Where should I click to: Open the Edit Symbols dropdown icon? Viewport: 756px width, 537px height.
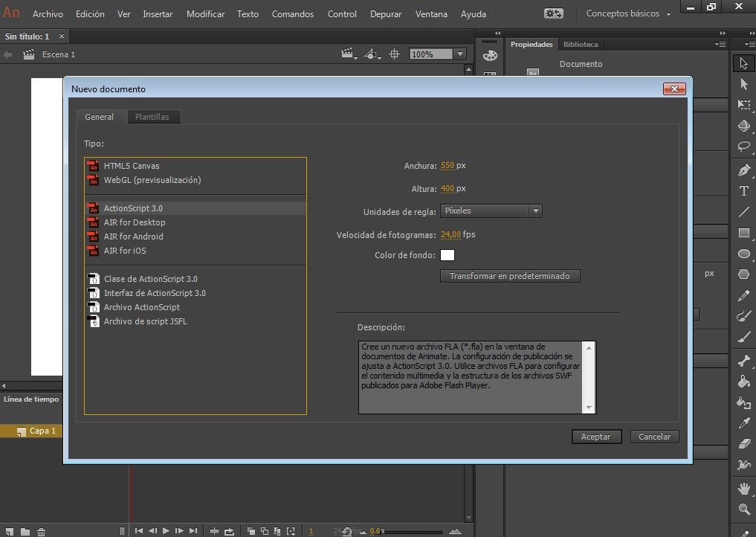tap(372, 54)
